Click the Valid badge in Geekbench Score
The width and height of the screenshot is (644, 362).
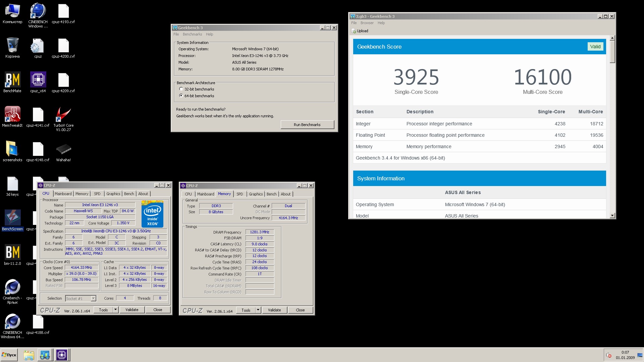click(595, 47)
